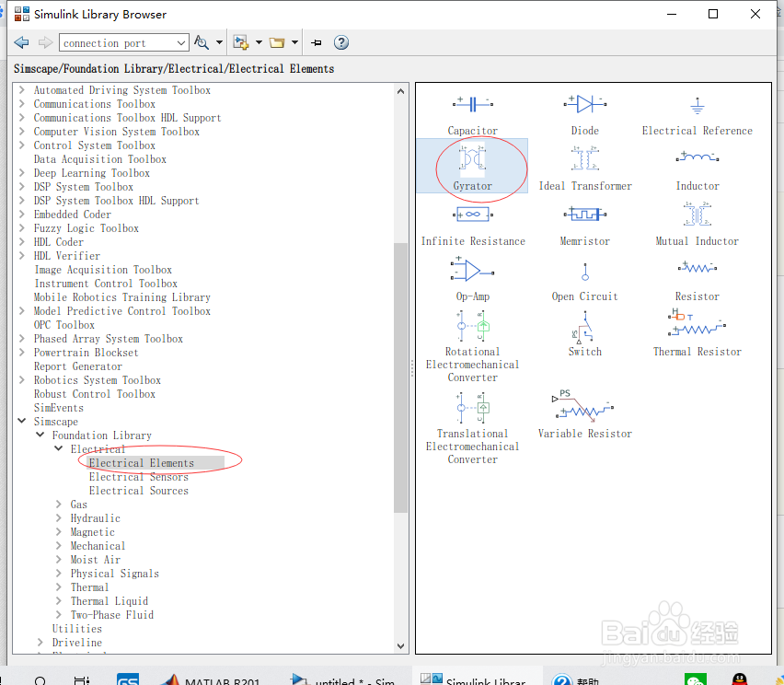Open the search term combo box dropdown
This screenshot has height=685, width=784.
click(181, 43)
